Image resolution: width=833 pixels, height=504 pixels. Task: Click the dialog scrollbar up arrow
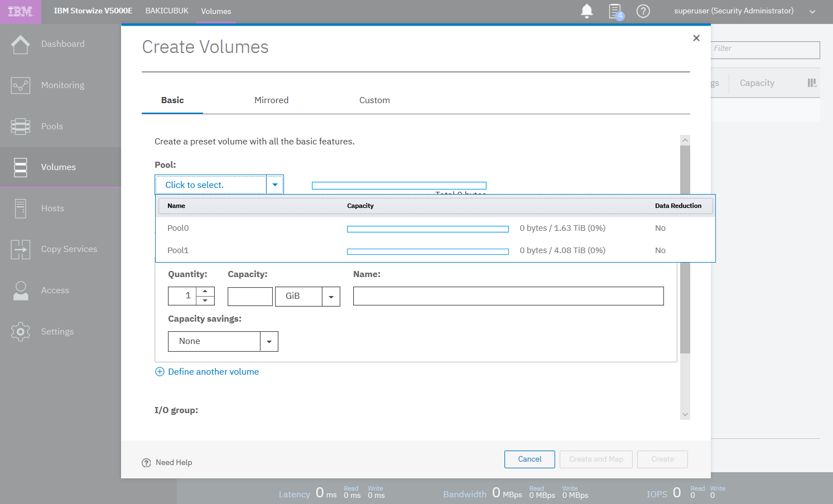coord(685,140)
